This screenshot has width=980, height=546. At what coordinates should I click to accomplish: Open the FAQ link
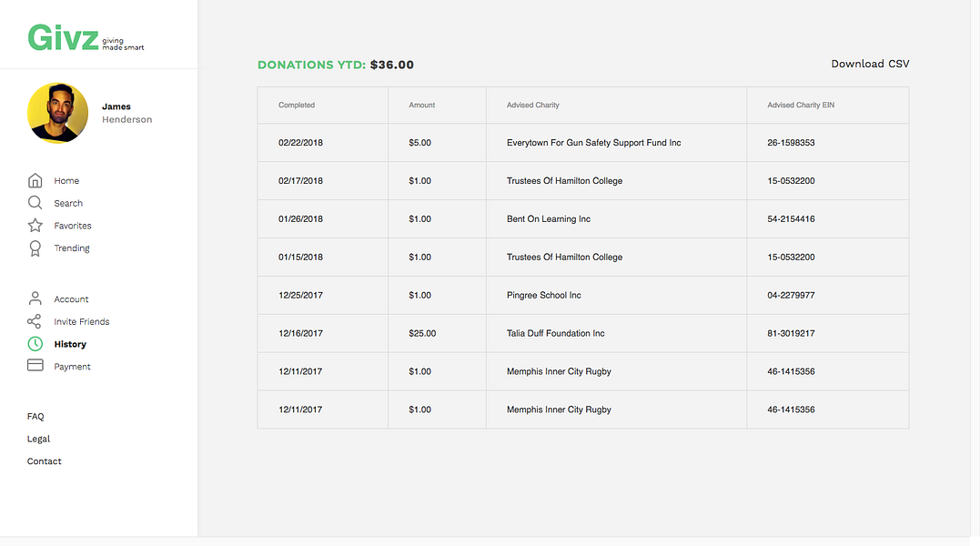(35, 416)
